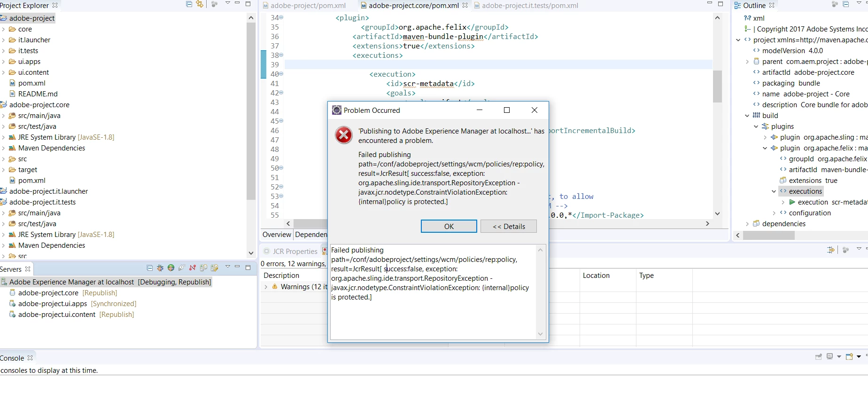868x418 pixels.
Task: Click inside the error details text box
Action: coord(433,292)
